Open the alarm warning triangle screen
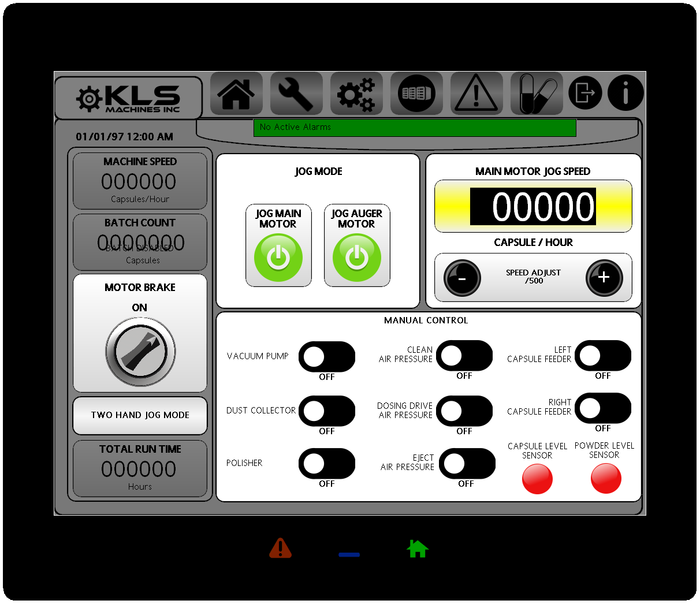Screen dimensions: 700x604 coord(476,94)
